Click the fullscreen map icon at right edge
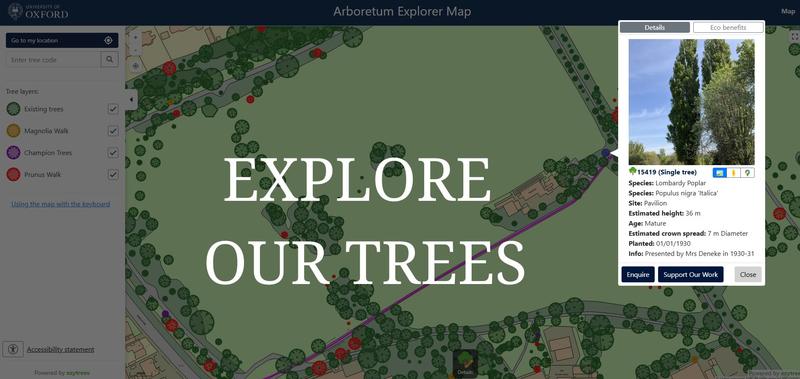The width and height of the screenshot is (800, 379). (794, 37)
